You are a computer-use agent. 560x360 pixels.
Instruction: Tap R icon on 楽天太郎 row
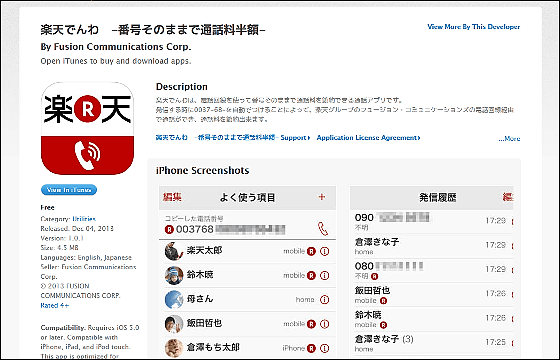(x=311, y=251)
